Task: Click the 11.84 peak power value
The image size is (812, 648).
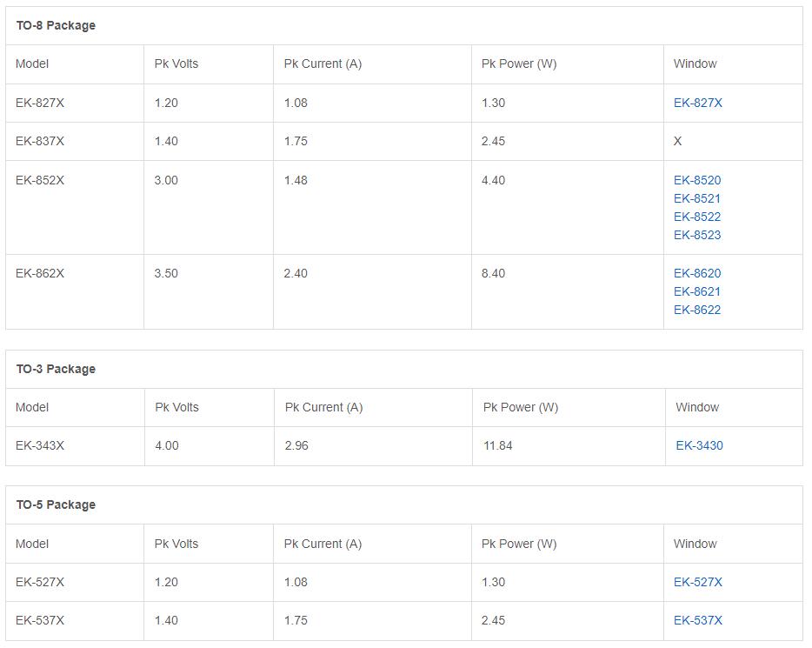Action: (x=497, y=445)
